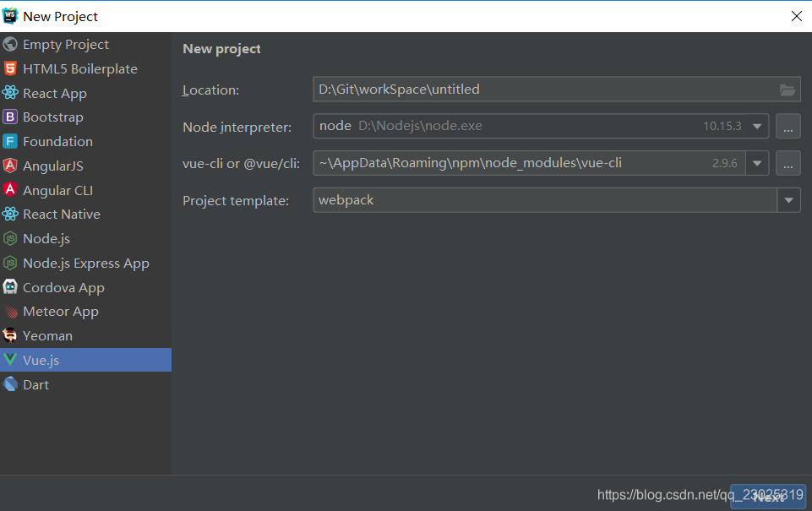Click the Bootstrap B icon
The height and width of the screenshot is (511, 812).
[10, 117]
